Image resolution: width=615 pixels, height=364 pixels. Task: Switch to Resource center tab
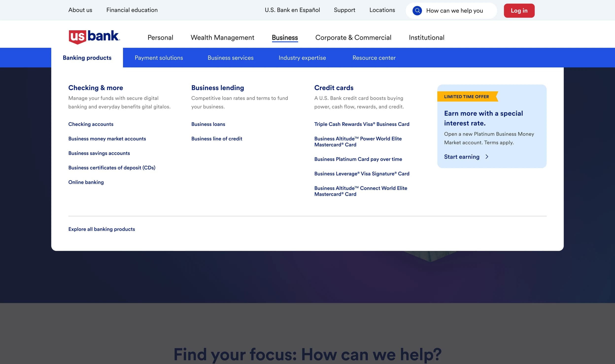point(374,58)
